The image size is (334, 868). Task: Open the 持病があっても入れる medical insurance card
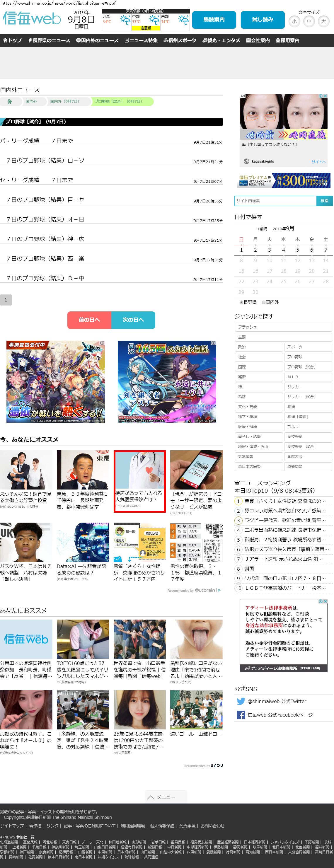coord(139,481)
